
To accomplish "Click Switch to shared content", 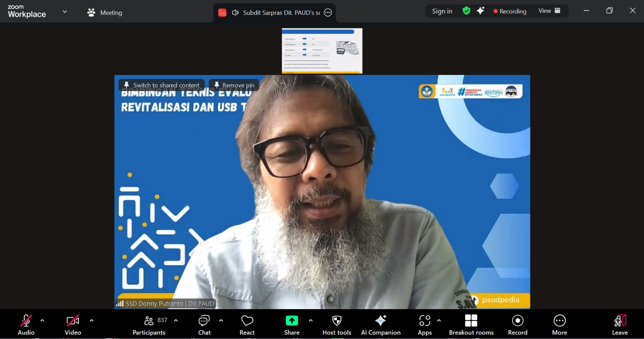I will [x=162, y=85].
